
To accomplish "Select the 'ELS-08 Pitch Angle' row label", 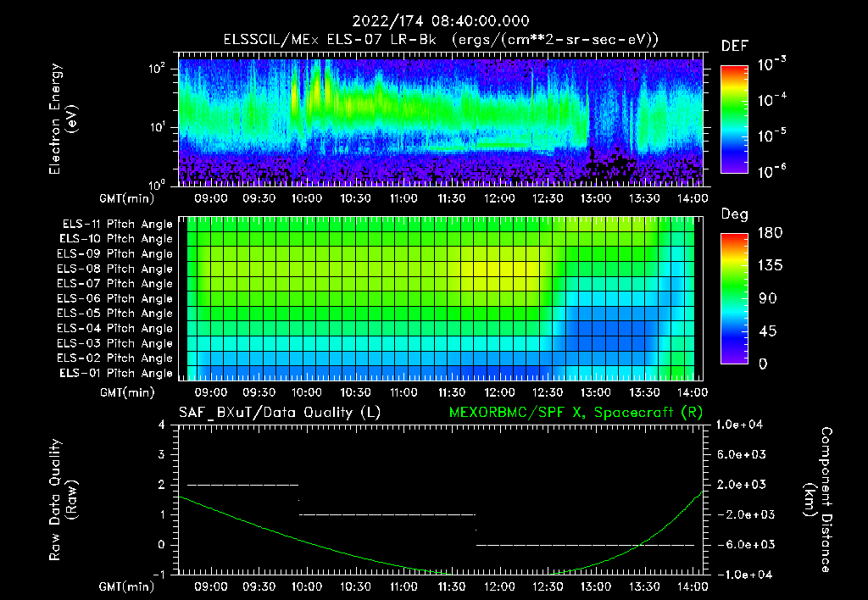I will pyautogui.click(x=115, y=269).
